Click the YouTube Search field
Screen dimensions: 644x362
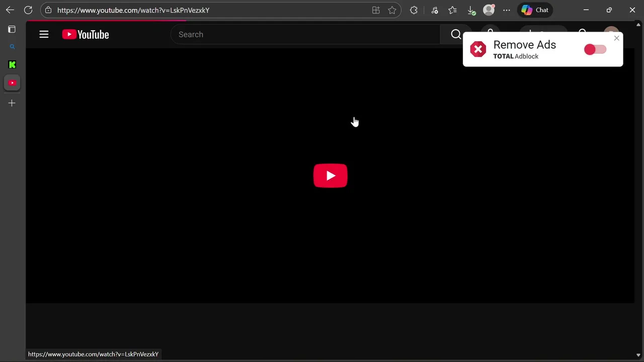pos(305,34)
